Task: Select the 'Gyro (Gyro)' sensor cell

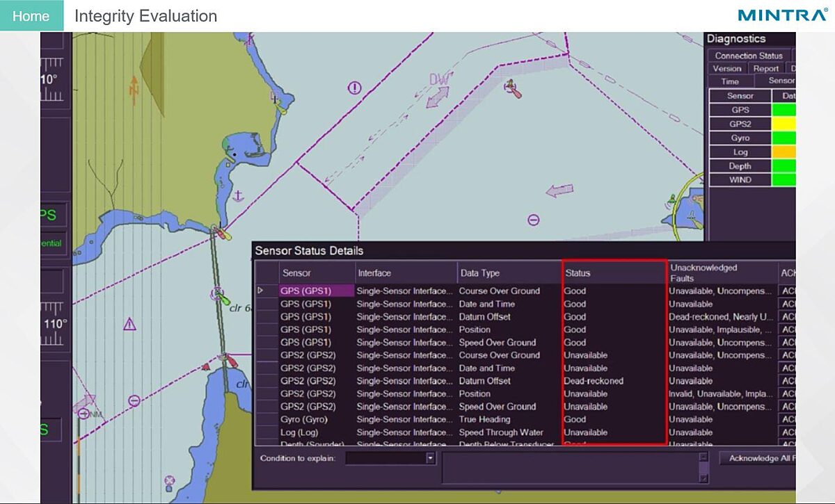Action: click(x=317, y=419)
